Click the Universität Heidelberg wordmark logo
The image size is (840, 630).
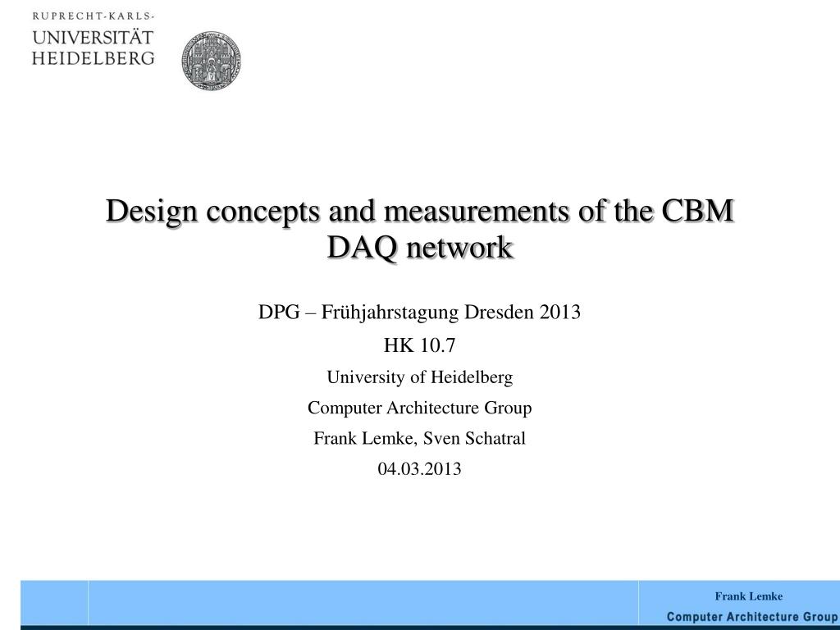tap(94, 39)
